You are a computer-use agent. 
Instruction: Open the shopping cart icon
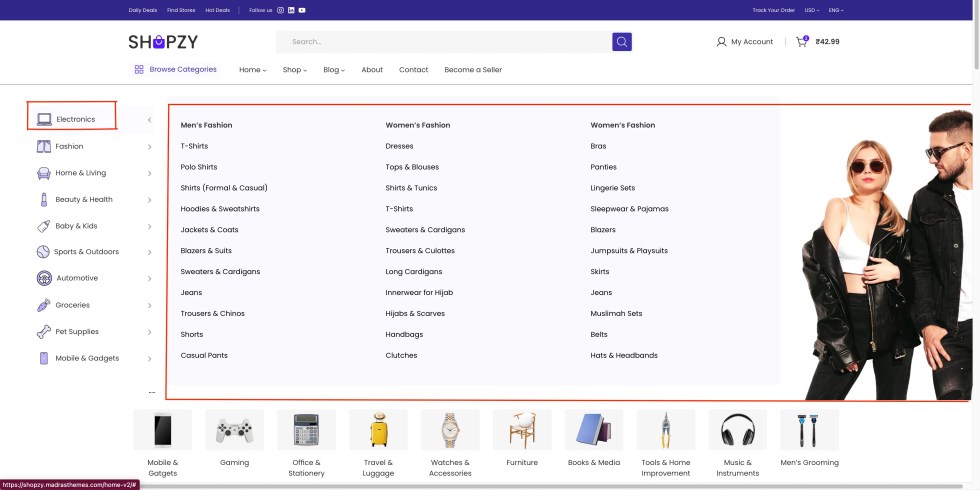801,42
